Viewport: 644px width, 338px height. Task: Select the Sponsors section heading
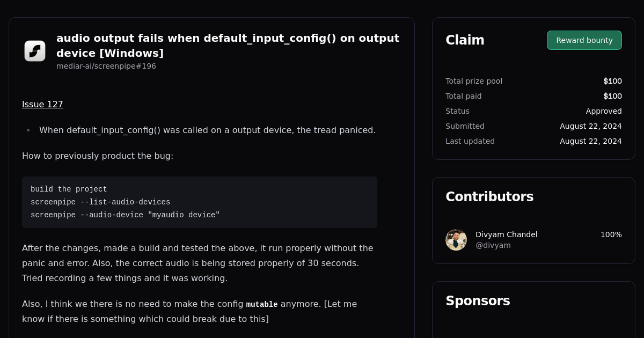[x=478, y=301]
